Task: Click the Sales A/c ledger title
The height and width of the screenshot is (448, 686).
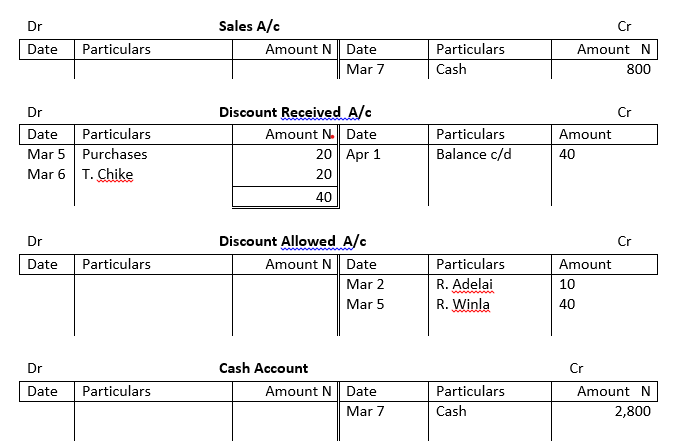Action: [x=244, y=25]
